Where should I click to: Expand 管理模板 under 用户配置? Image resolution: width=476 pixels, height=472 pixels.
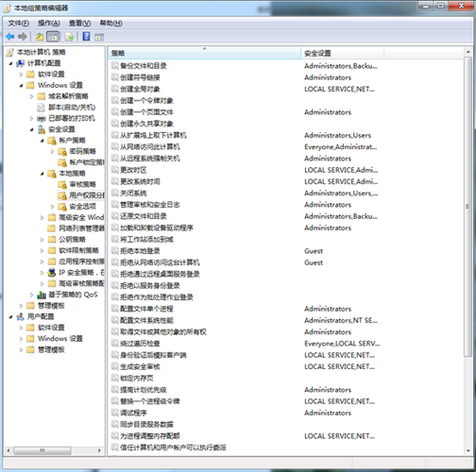pos(22,350)
